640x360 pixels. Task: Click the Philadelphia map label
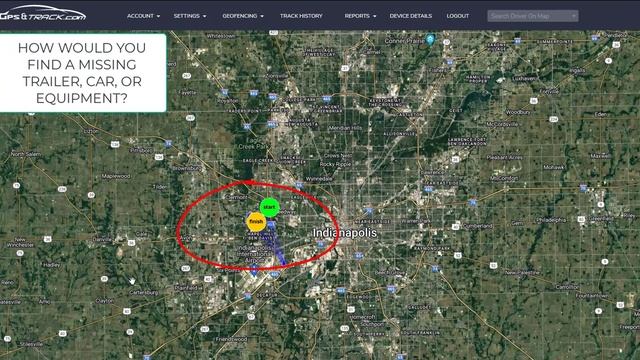pos(551,220)
